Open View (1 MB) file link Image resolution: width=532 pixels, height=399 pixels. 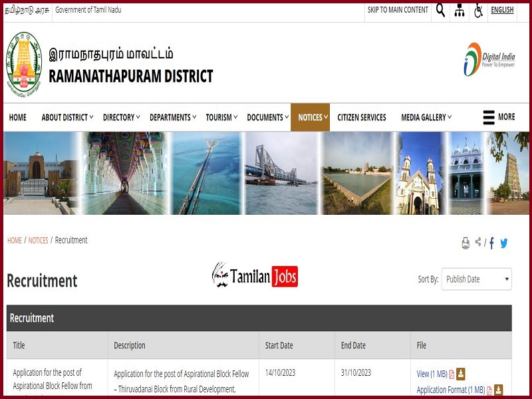[432, 374]
